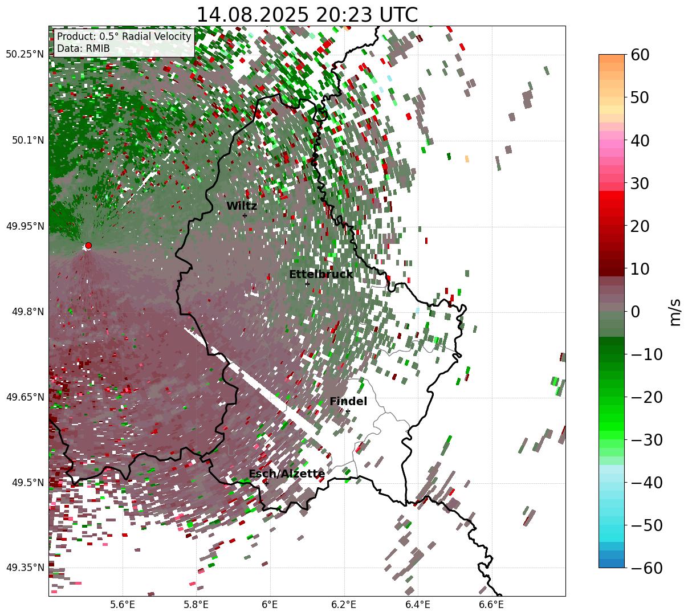The height and width of the screenshot is (616, 688).
Task: Click the 6.6°E longitude label
Action: (491, 605)
